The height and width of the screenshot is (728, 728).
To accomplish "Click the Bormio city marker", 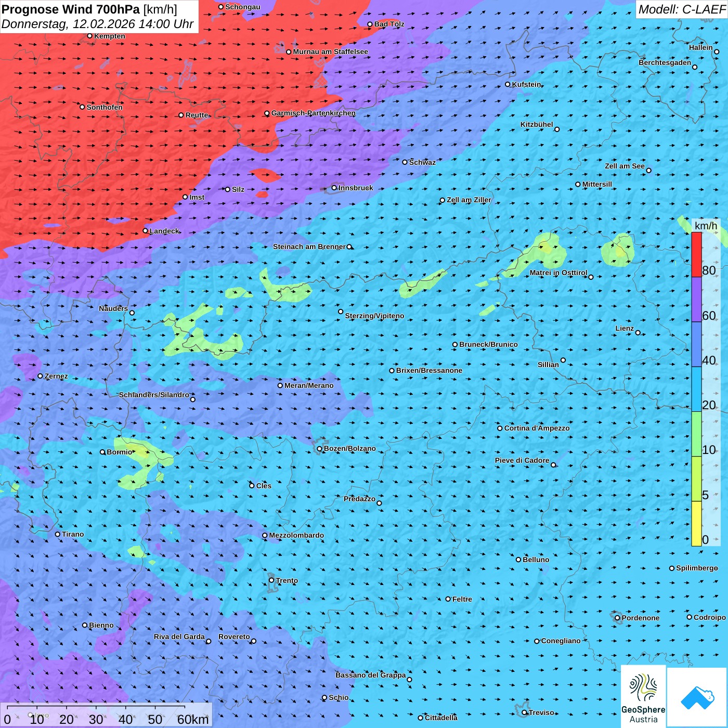I will [102, 452].
